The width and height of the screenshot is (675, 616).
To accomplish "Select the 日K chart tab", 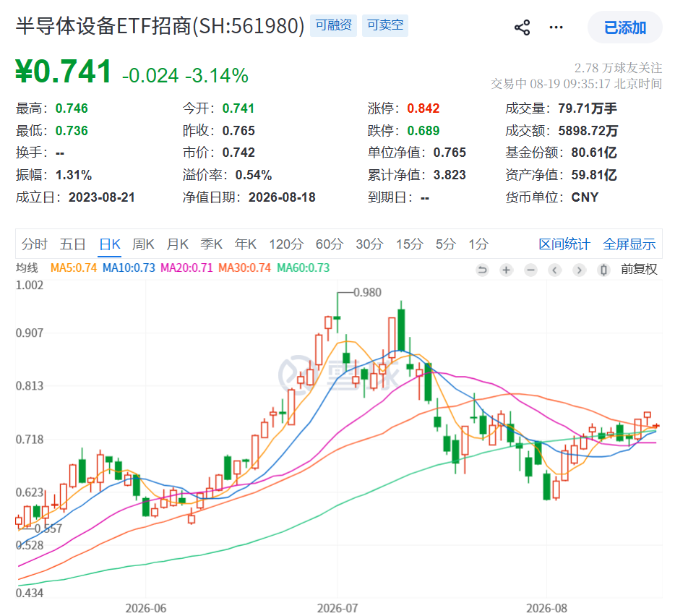I will tap(109, 244).
